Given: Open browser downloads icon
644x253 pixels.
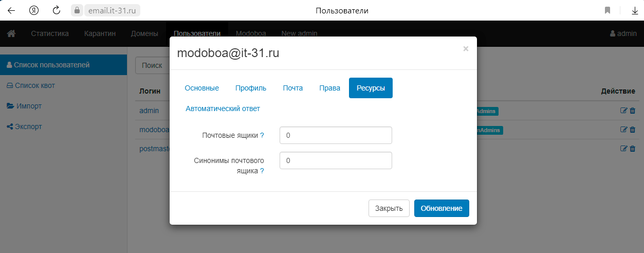Looking at the screenshot, I should (x=634, y=10).
